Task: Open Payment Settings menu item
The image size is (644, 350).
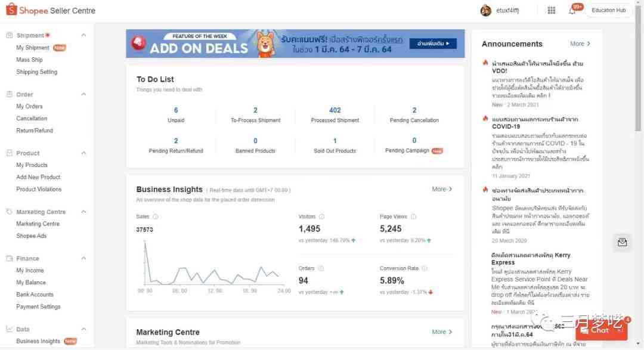Action: click(x=38, y=306)
